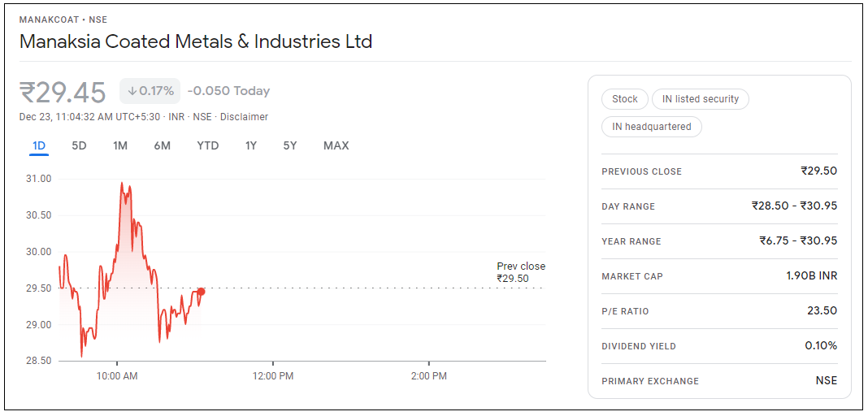
Task: Click the Stock category chip
Action: coord(624,99)
